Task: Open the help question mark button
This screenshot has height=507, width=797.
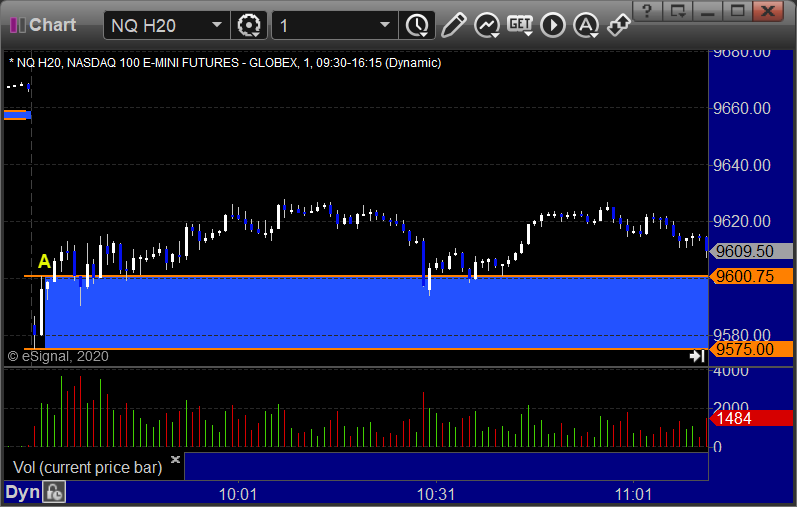Action: click(647, 11)
